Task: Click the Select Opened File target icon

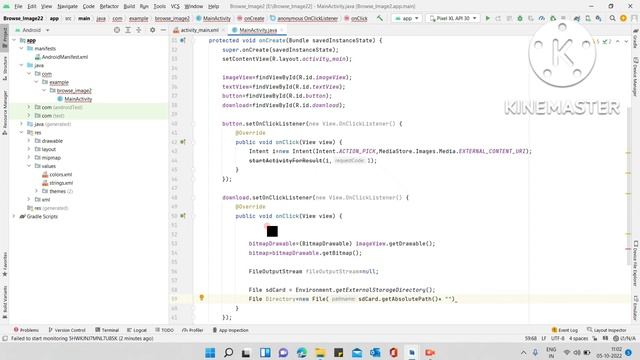Action: click(x=117, y=30)
